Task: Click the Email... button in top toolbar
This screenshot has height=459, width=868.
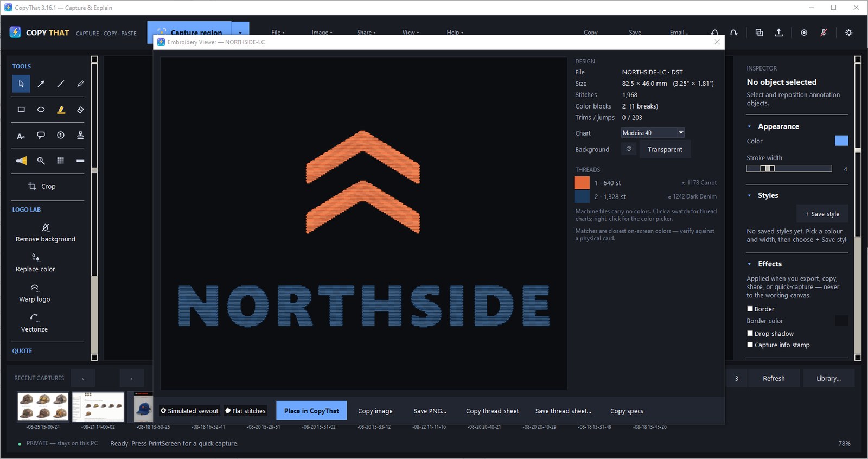Action: 679,33
